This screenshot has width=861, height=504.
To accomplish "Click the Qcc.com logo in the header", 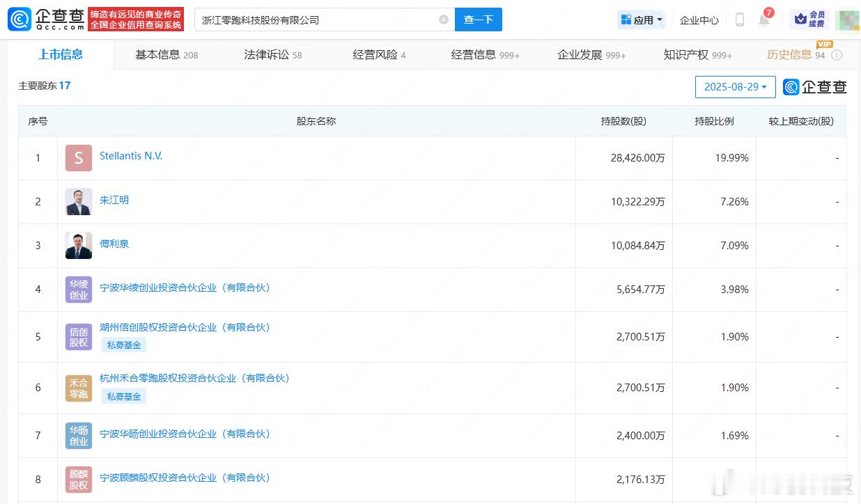I will tap(47, 19).
